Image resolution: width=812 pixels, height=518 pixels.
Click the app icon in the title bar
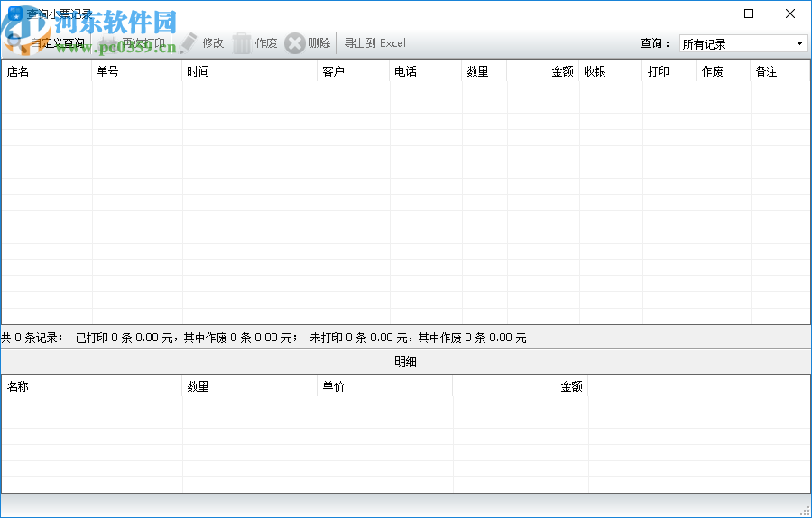(x=15, y=14)
